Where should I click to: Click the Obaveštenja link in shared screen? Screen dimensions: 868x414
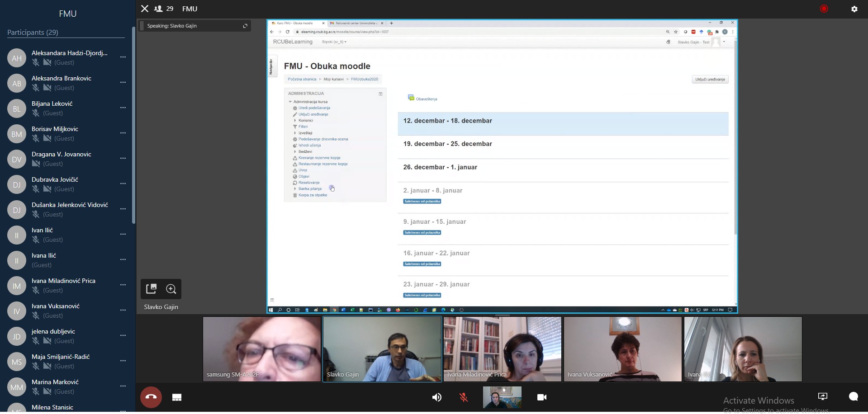pos(426,99)
